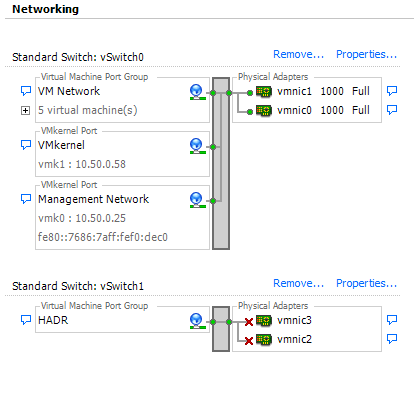
Task: Open the vmnic0 adapter info bubble
Action: click(392, 110)
